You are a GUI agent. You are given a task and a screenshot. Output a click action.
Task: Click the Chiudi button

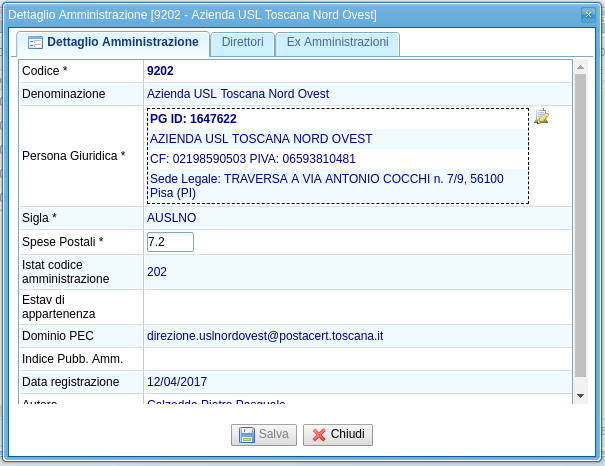coord(338,435)
